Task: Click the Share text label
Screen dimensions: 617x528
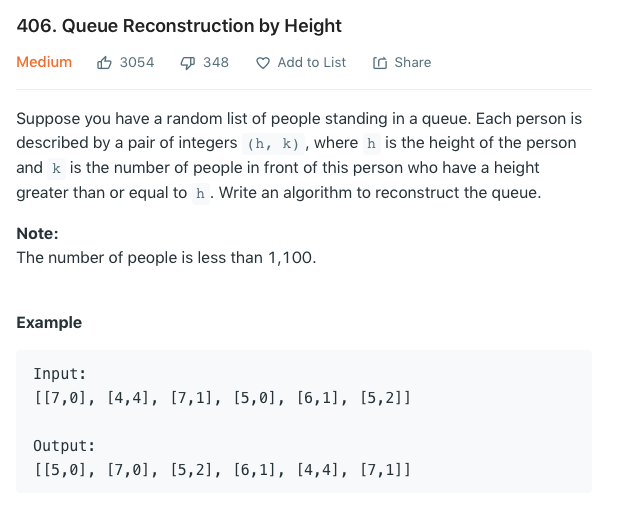Action: click(x=413, y=63)
